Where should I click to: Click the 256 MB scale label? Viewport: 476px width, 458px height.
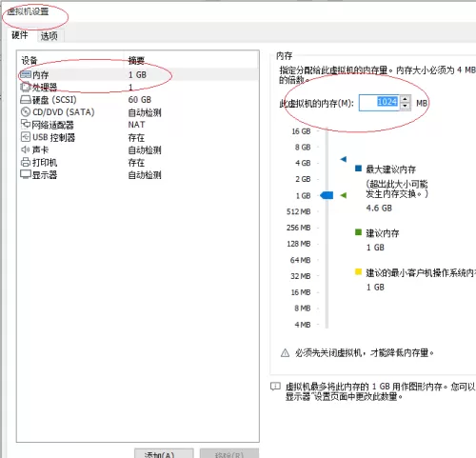click(x=298, y=228)
